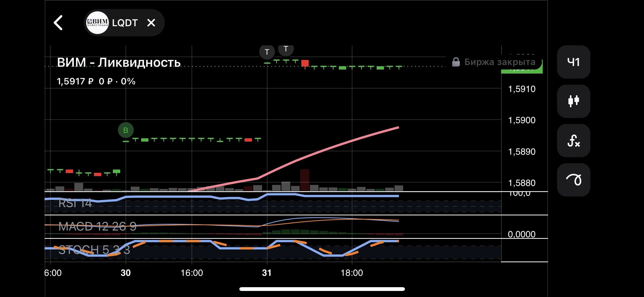Open the RSI 14 indicator label

tap(75, 203)
